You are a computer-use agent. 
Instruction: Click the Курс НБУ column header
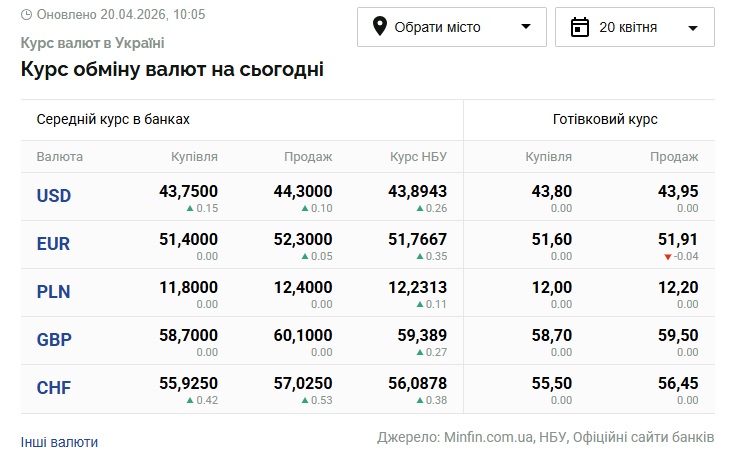[418, 157]
